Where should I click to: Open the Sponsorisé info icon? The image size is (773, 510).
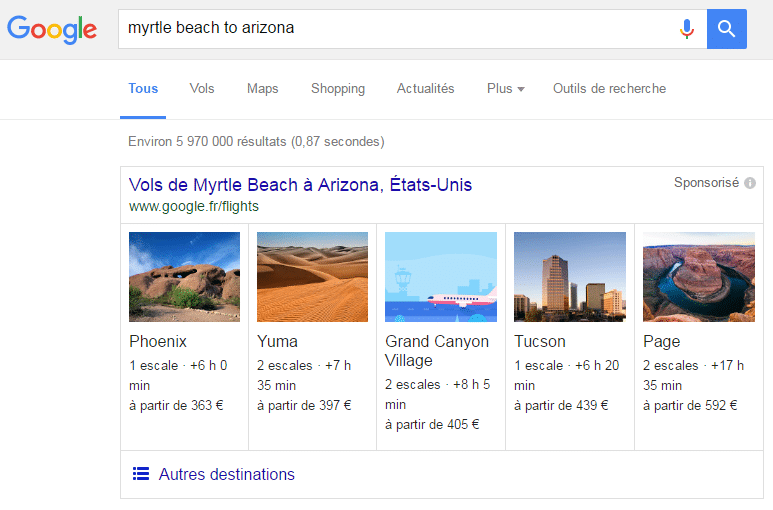(x=750, y=183)
